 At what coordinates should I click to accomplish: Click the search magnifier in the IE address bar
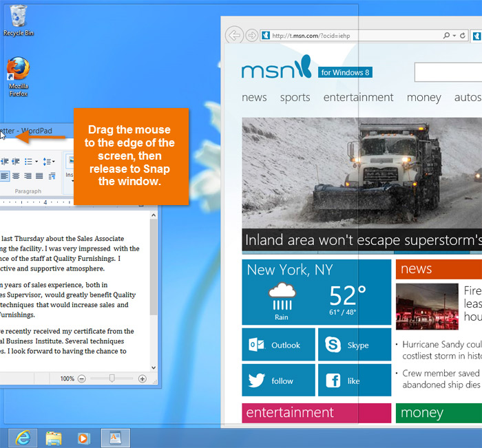pyautogui.click(x=446, y=36)
